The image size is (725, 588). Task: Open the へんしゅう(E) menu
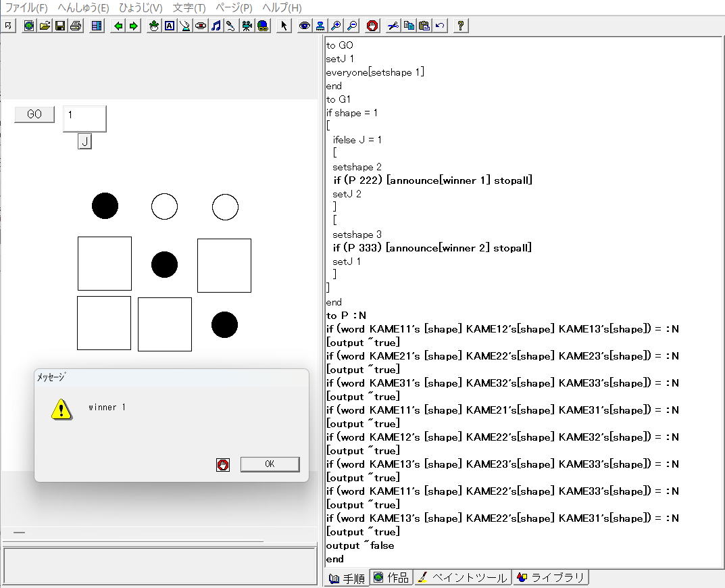83,8
